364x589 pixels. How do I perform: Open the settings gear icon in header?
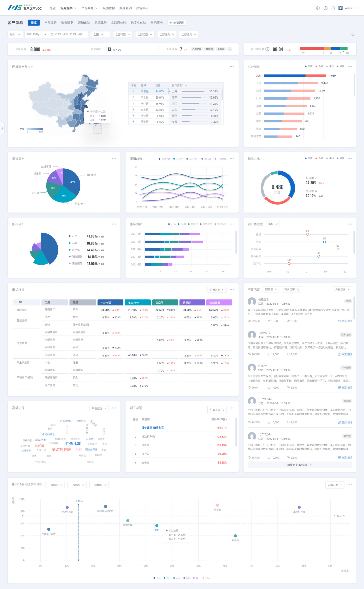[x=317, y=8]
